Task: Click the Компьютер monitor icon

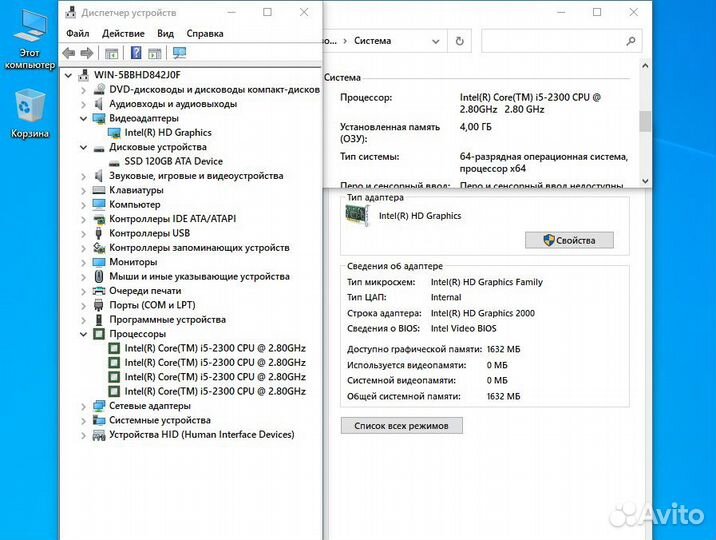Action: pyautogui.click(x=99, y=204)
